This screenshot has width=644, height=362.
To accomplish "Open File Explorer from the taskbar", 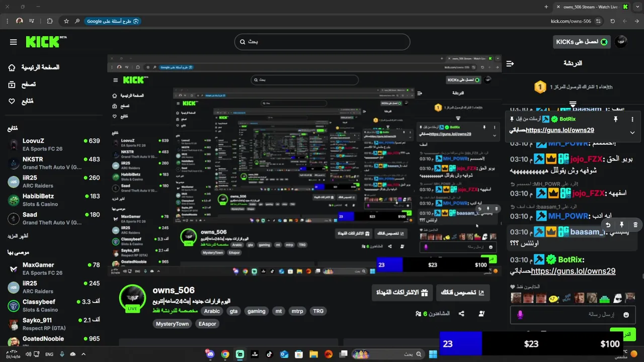I will (x=313, y=354).
